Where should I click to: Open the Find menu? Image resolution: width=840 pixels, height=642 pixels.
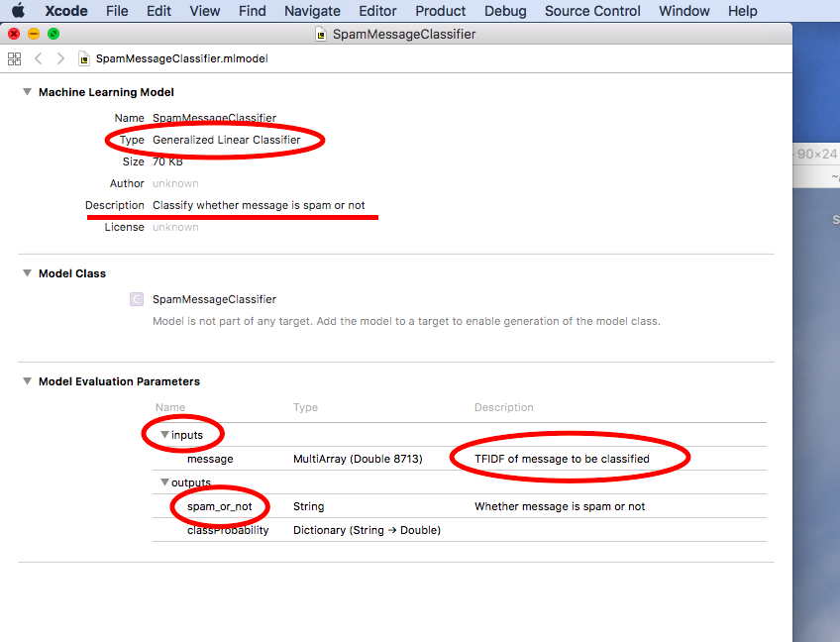pyautogui.click(x=253, y=11)
